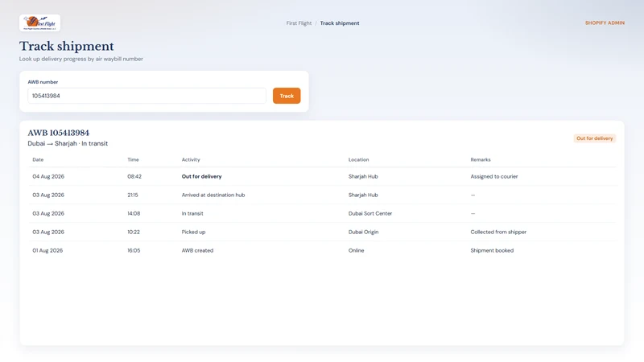This screenshot has width=644, height=362.
Task: Click the orange Track button
Action: coord(287,96)
